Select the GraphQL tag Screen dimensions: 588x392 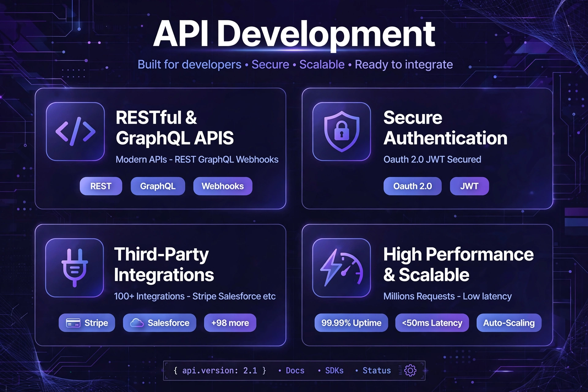pos(158,186)
